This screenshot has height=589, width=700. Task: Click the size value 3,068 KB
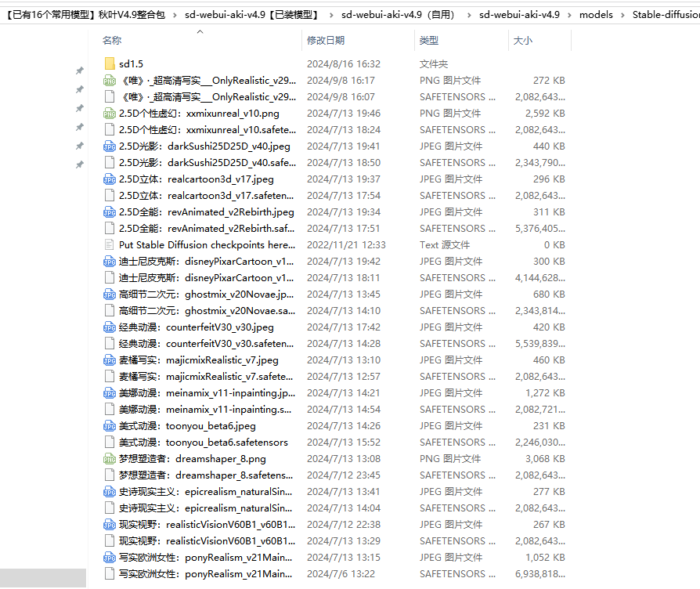[545, 459]
